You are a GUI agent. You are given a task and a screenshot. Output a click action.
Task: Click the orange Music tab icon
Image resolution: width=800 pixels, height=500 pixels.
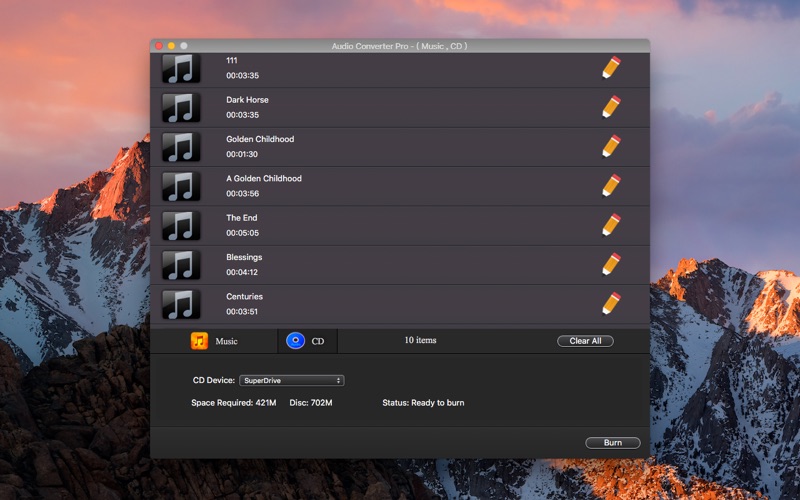click(x=199, y=341)
